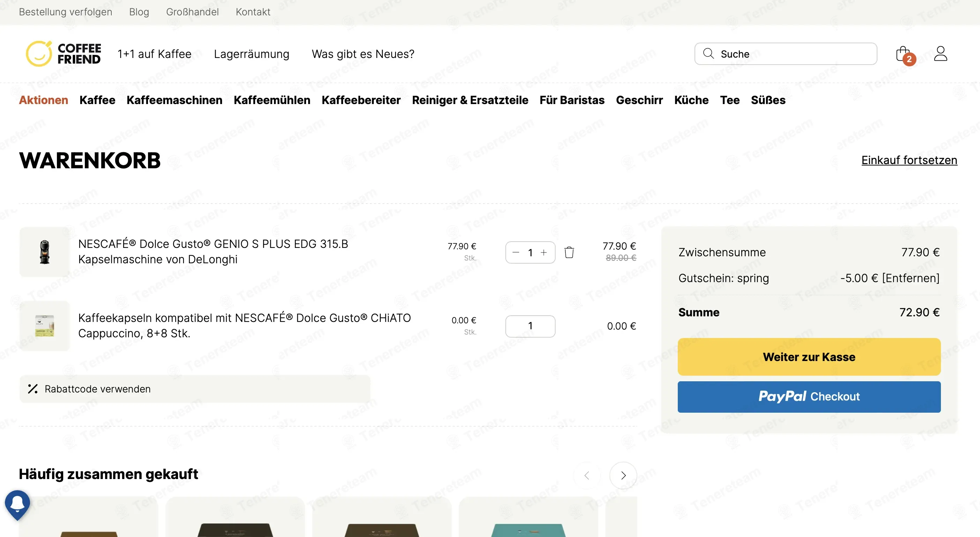The height and width of the screenshot is (537, 980).
Task: Click the search magnifier icon
Action: point(708,53)
